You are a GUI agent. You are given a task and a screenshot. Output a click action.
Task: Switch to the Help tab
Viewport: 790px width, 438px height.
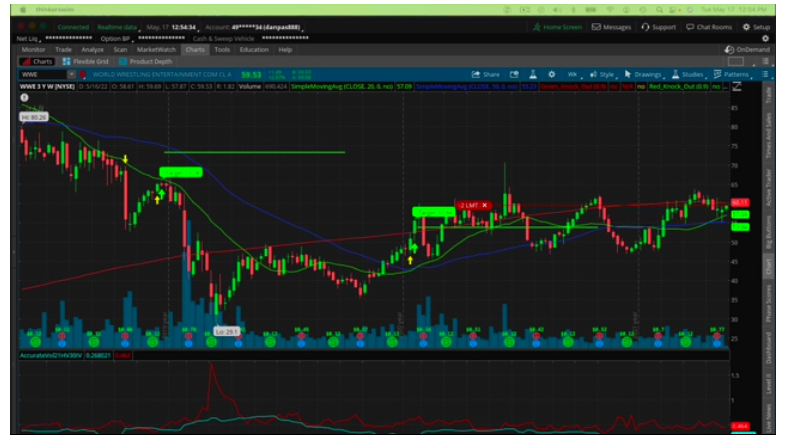click(285, 49)
